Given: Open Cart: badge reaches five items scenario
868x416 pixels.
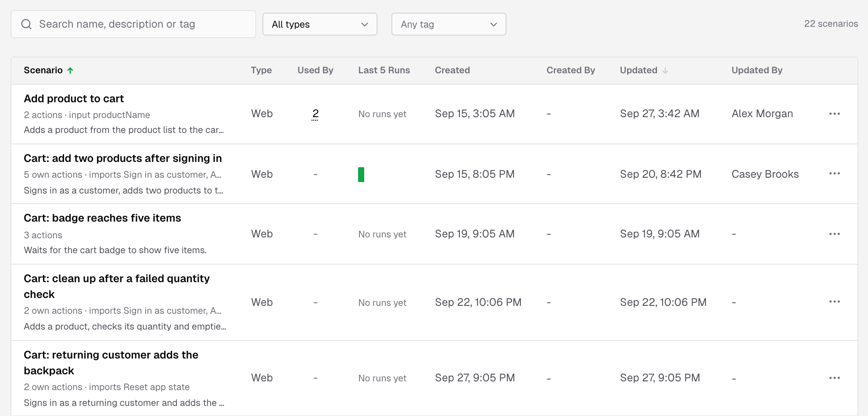Looking at the screenshot, I should coord(102,218).
